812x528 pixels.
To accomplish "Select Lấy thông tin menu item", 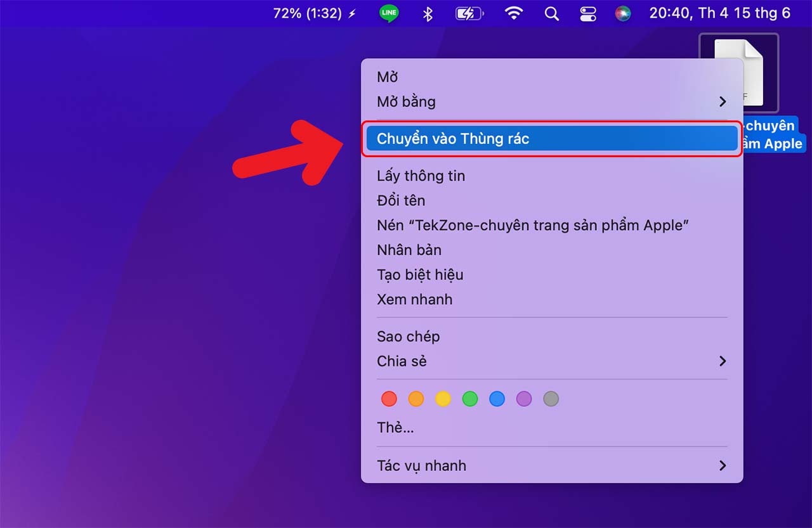I will [552, 176].
